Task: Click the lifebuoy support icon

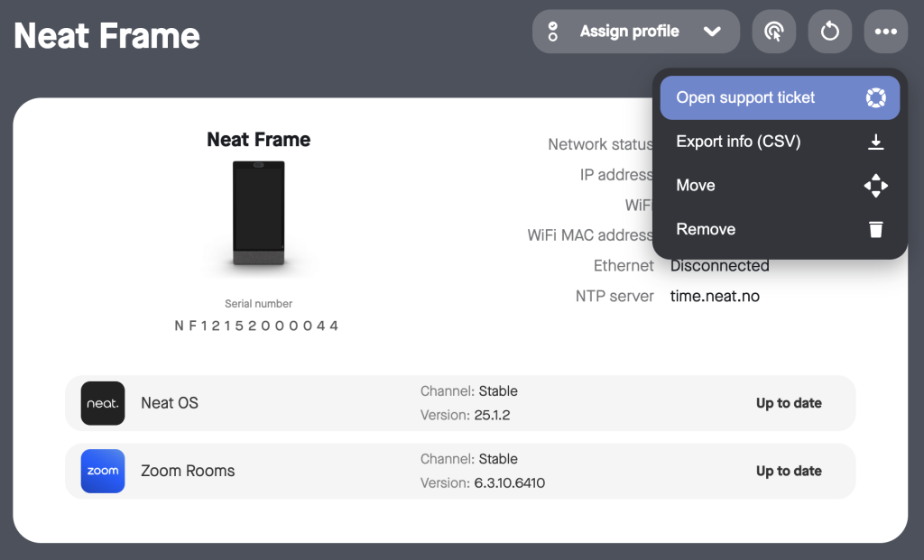Action: pos(875,97)
